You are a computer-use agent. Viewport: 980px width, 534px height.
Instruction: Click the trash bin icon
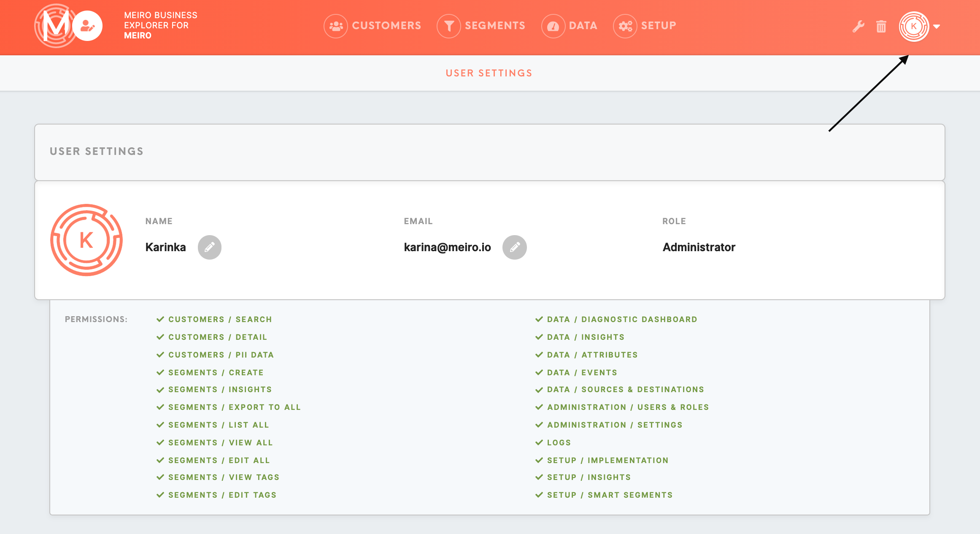pos(881,27)
